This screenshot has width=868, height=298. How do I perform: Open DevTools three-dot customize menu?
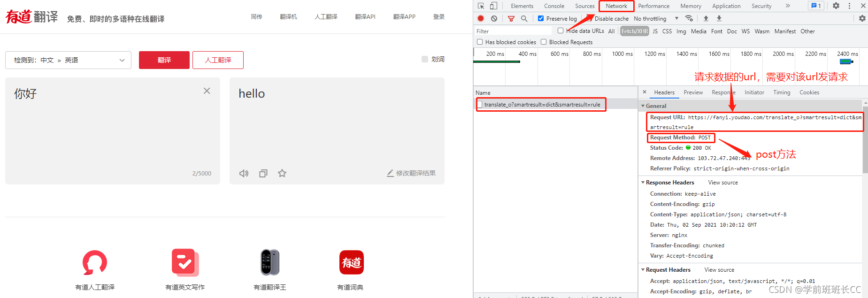[x=849, y=6]
